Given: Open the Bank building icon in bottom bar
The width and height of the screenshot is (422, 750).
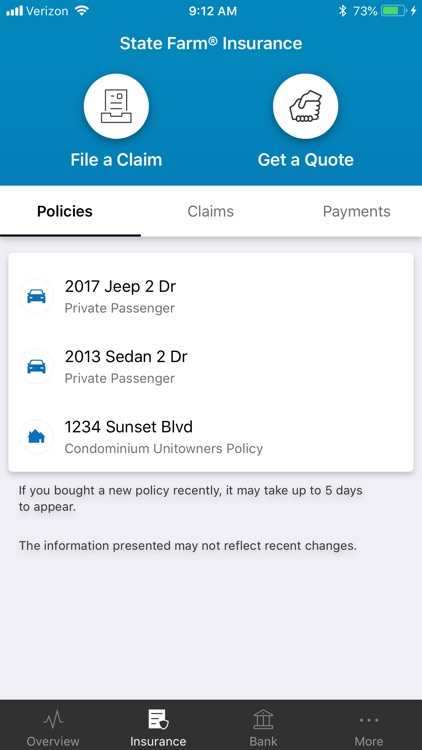Looking at the screenshot, I should [x=263, y=719].
